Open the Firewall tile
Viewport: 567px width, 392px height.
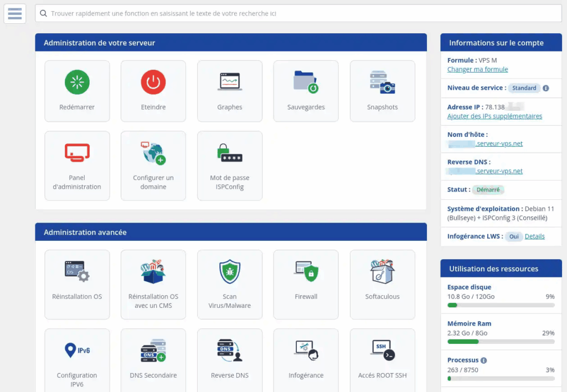[x=306, y=285]
